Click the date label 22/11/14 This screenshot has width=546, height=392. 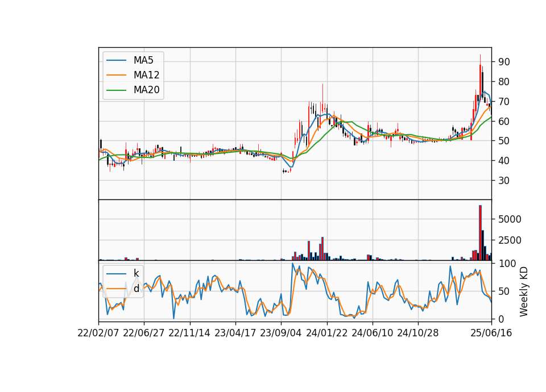(189, 333)
